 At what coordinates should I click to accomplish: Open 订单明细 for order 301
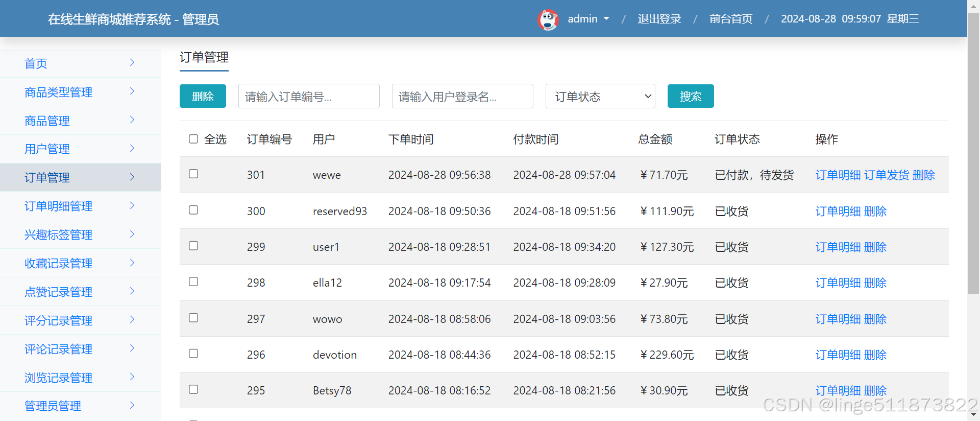coord(838,175)
